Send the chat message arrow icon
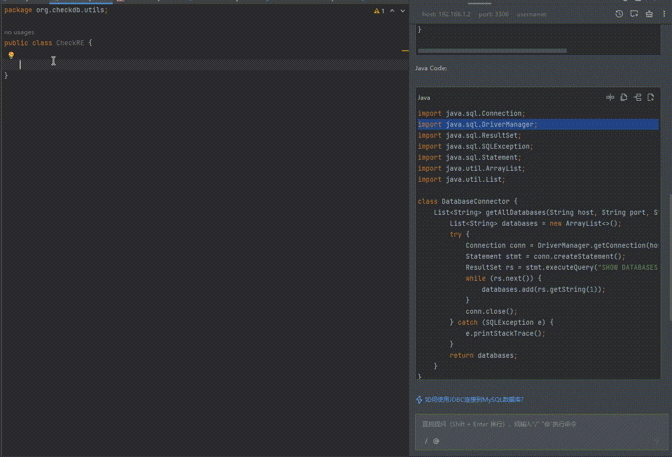 pos(657,441)
